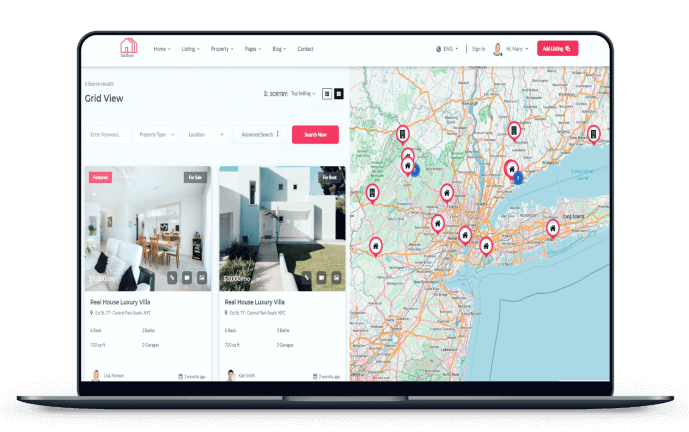Click the blue cluster marker labeled 2
Image resolution: width=689 pixels, height=432 pixels.
point(518,177)
